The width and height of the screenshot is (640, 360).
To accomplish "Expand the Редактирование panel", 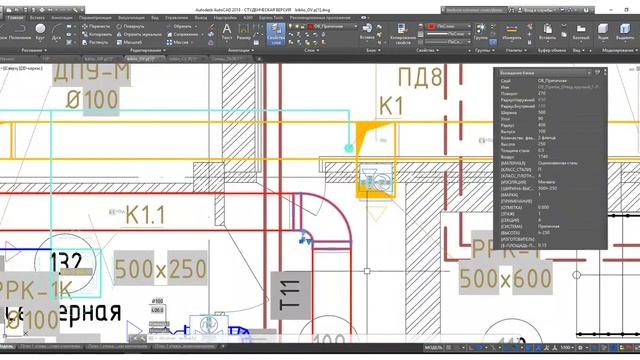I will tap(147, 50).
